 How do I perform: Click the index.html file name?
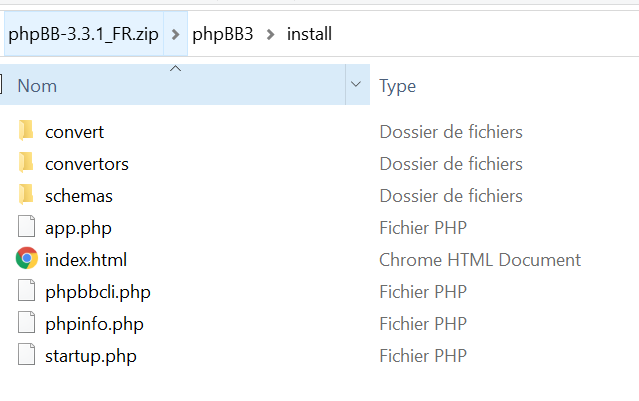tap(86, 260)
